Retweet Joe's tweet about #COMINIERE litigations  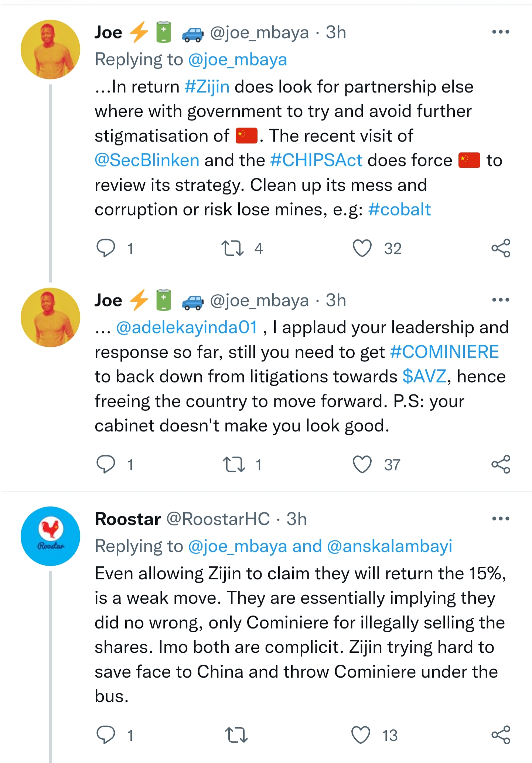tap(234, 464)
